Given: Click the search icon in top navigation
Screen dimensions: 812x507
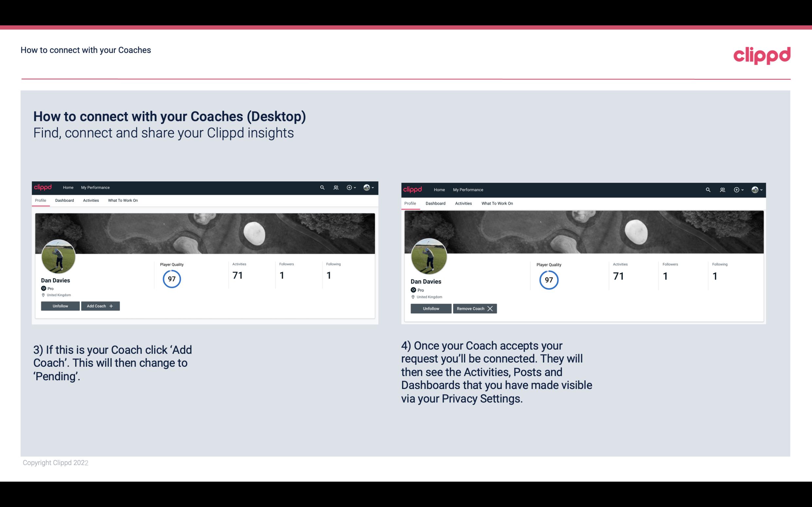Looking at the screenshot, I should click(x=322, y=187).
